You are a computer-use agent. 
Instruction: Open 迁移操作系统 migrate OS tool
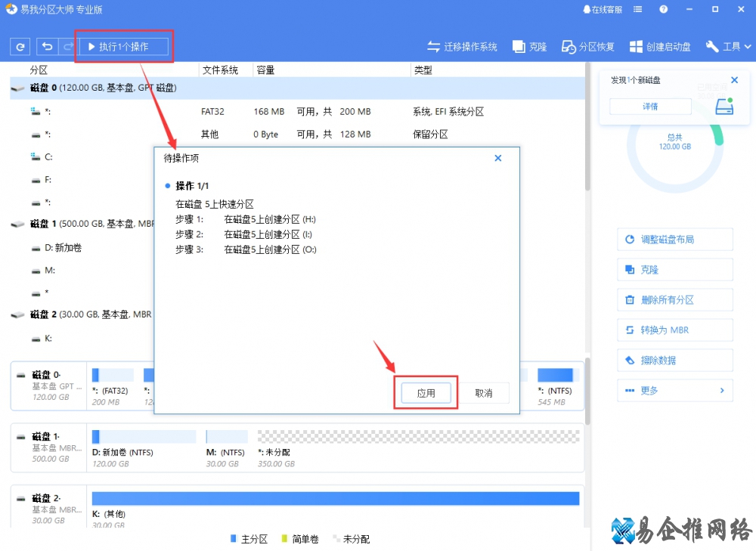tap(462, 47)
